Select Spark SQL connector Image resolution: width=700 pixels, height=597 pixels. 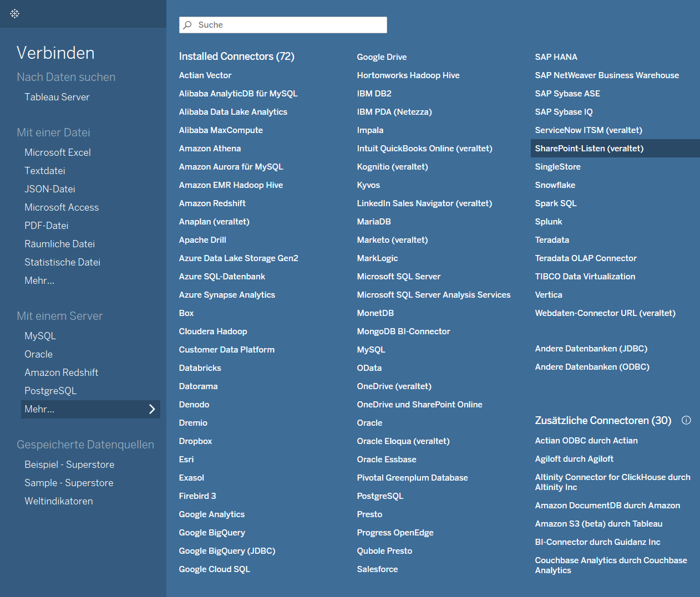(x=556, y=203)
